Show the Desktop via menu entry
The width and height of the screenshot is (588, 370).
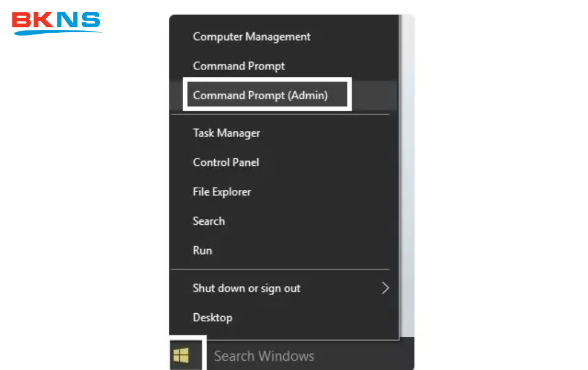click(212, 317)
